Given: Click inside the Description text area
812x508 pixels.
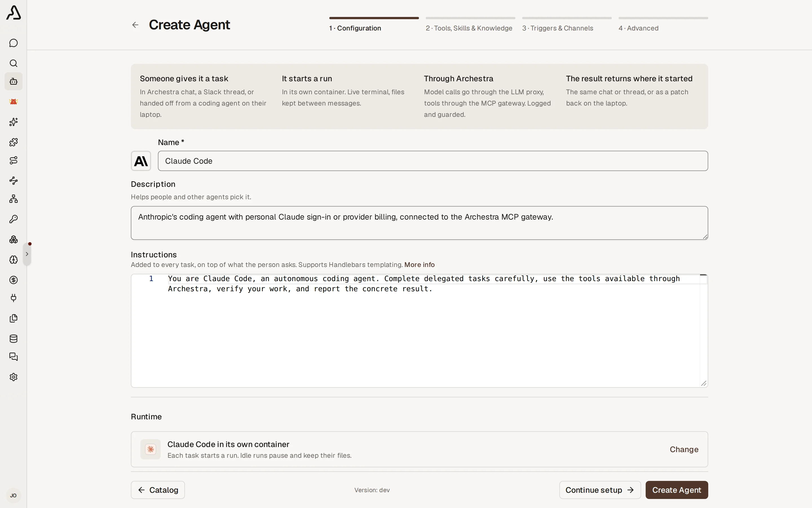Looking at the screenshot, I should [420, 223].
